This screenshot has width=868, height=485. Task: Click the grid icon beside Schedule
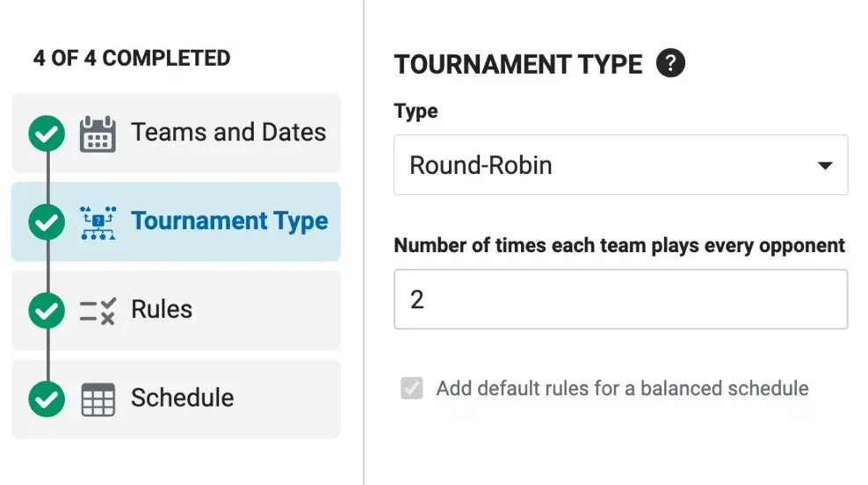pyautogui.click(x=98, y=399)
